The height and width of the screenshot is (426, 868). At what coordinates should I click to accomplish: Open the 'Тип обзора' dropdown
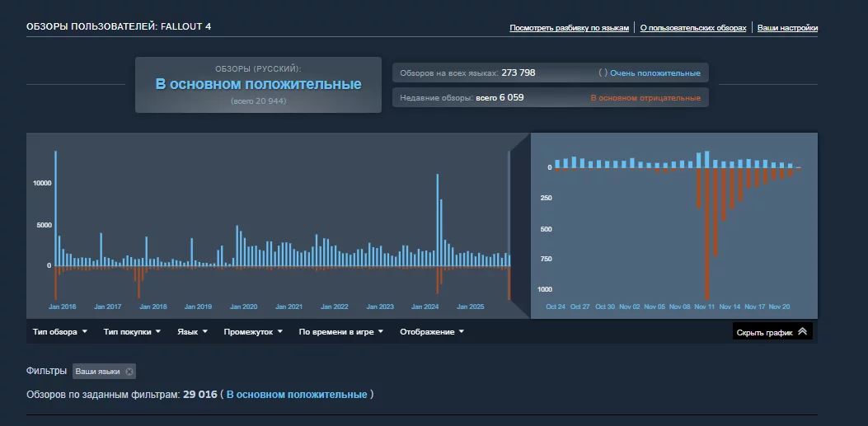[x=60, y=332]
